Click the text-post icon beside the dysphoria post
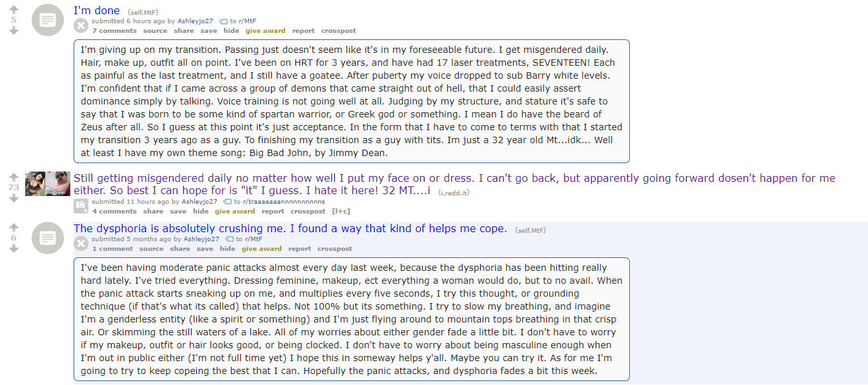This screenshot has height=385, width=868. [x=48, y=238]
